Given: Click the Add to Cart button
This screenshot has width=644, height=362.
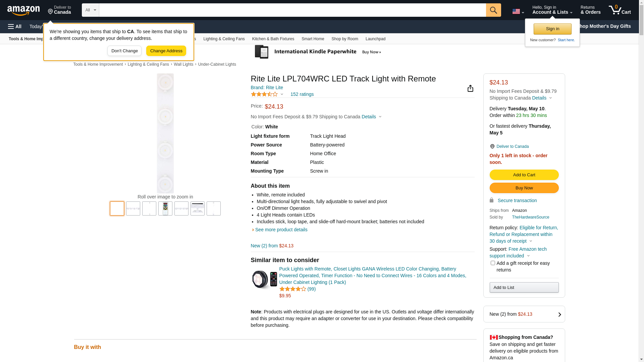Looking at the screenshot, I should (x=524, y=175).
